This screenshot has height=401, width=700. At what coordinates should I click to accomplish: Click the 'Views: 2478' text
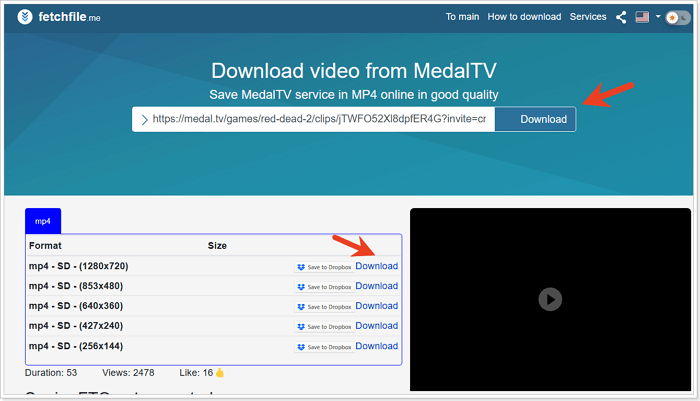(128, 373)
